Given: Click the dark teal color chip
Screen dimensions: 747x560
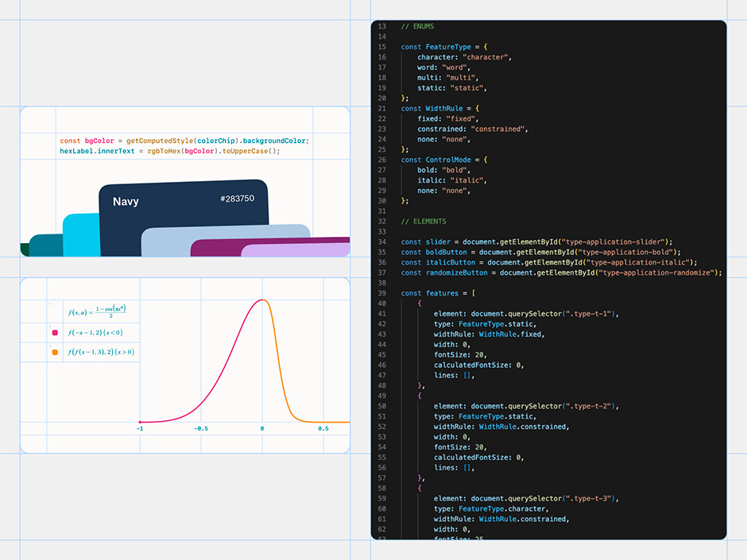Looking at the screenshot, I should 46,245.
